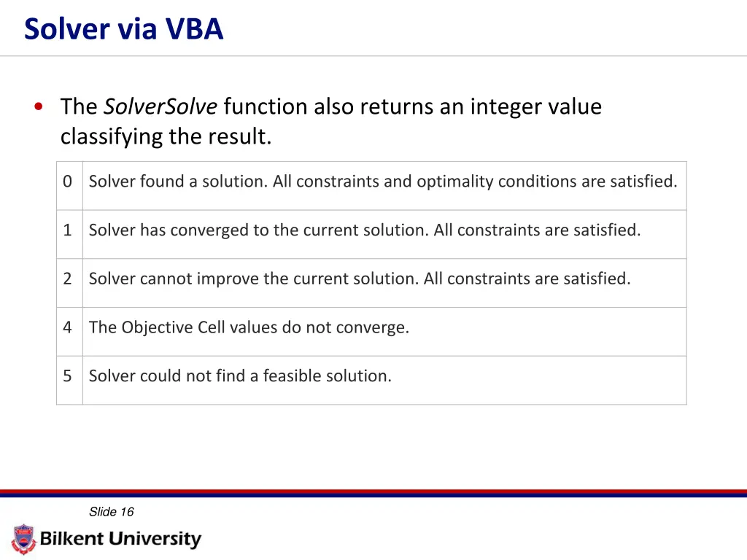Viewport: 747px width, 560px height.
Task: Click the "Bilkent University" wordmark text
Action: coord(120,540)
